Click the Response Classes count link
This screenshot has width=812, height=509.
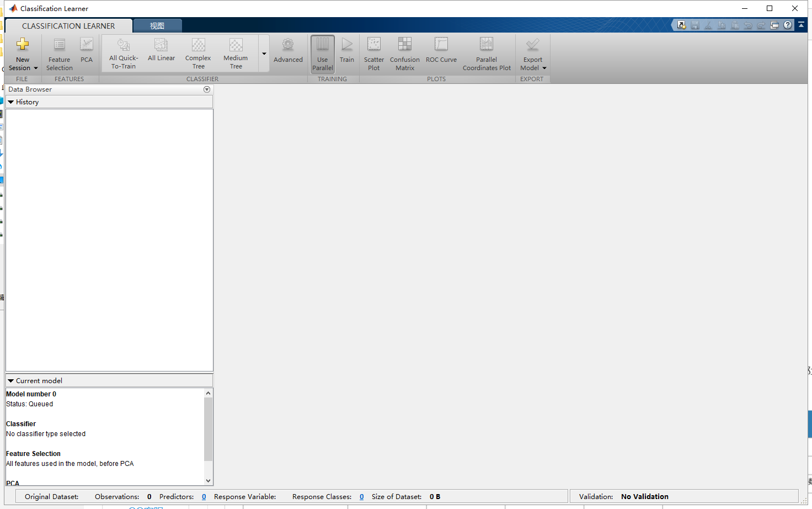(361, 497)
